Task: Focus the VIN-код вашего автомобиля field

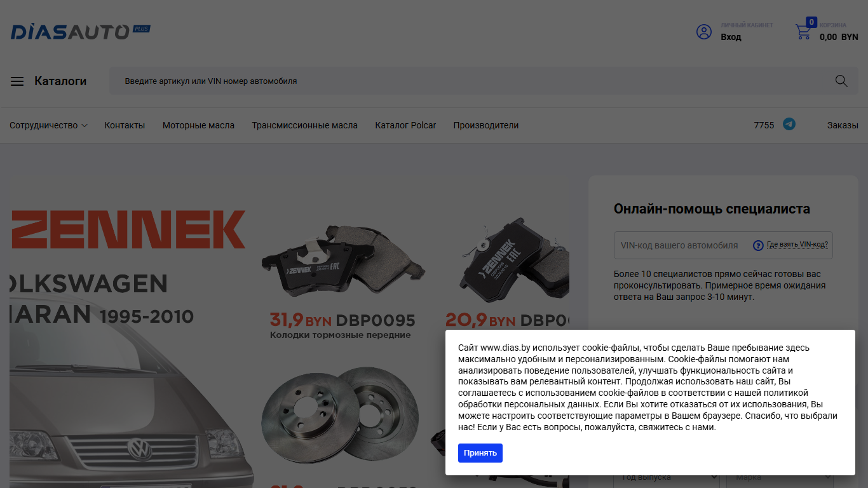Action: pos(681,245)
